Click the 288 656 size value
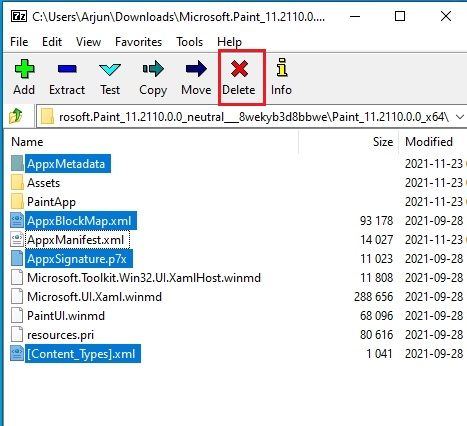Screen dimensions: 467x426 pyautogui.click(x=374, y=297)
